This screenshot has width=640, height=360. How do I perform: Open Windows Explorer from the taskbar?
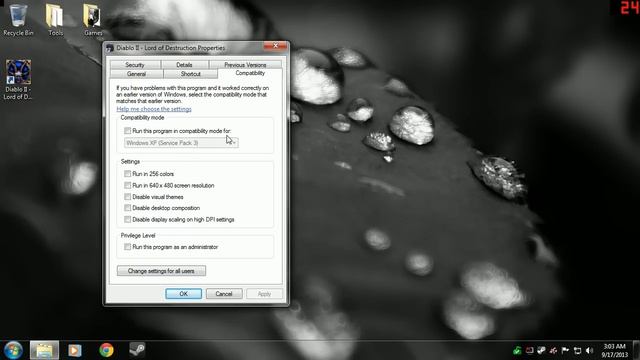44,350
